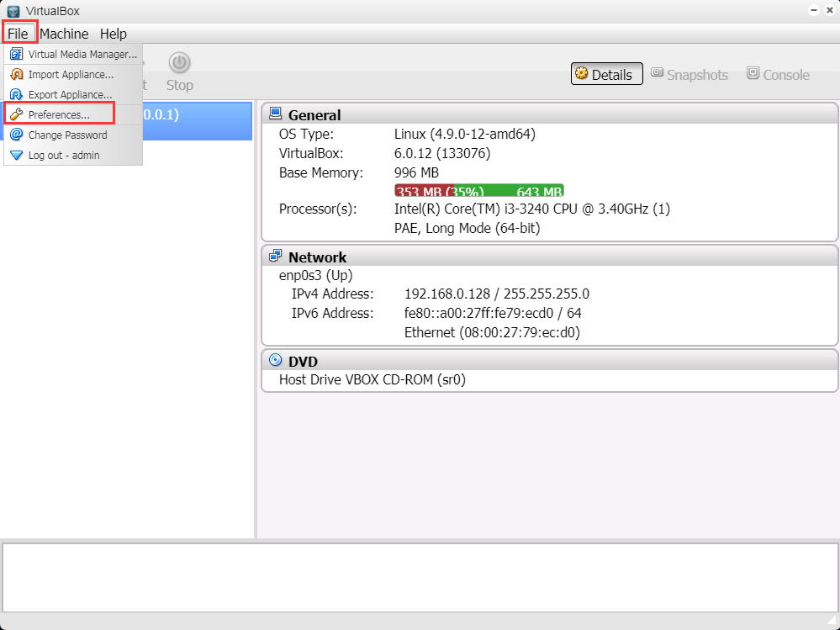Minimize the VirtualBox window

pyautogui.click(x=814, y=10)
